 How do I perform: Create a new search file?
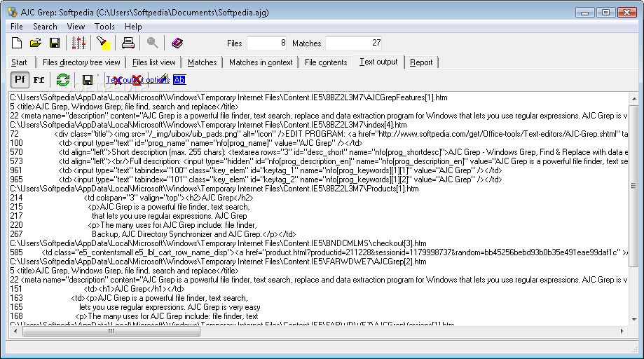click(17, 43)
